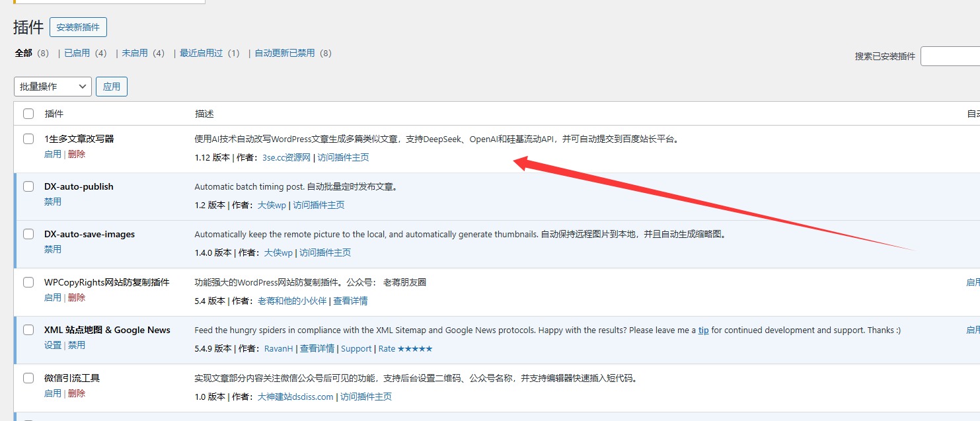The width and height of the screenshot is (980, 421).
Task: Enable the 1生多文章改写器 plugin
Action: (52, 153)
